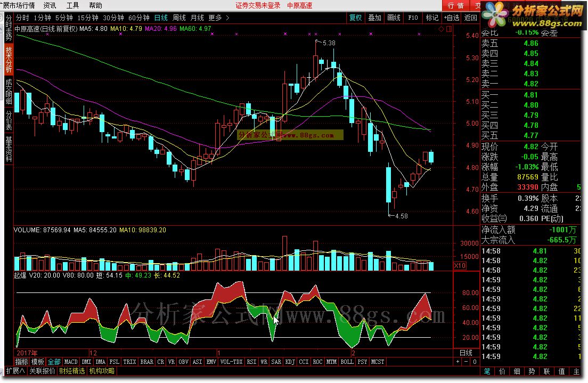Screen dimensions: 588x383
Task: Switch indicator to CCI
Action: [x=304, y=362]
